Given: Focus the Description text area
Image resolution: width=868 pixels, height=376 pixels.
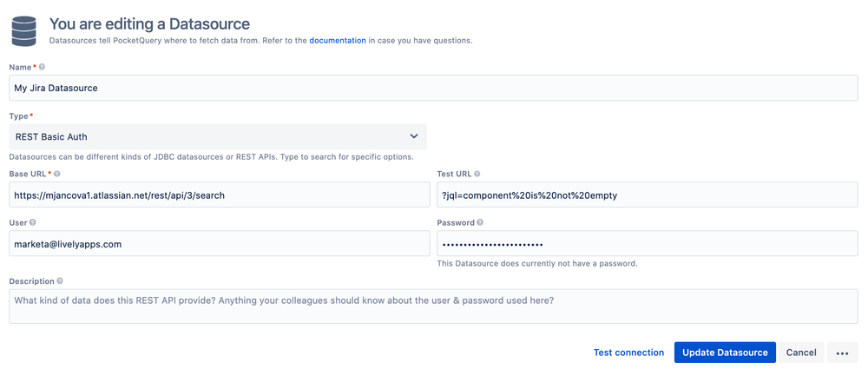Looking at the screenshot, I should coord(433,307).
